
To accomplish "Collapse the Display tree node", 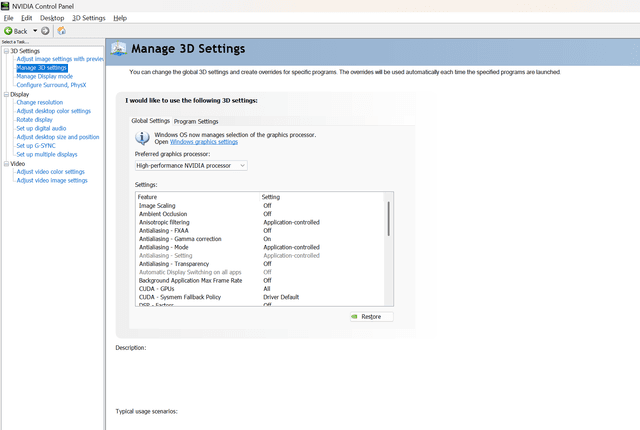I will pyautogui.click(x=6, y=94).
